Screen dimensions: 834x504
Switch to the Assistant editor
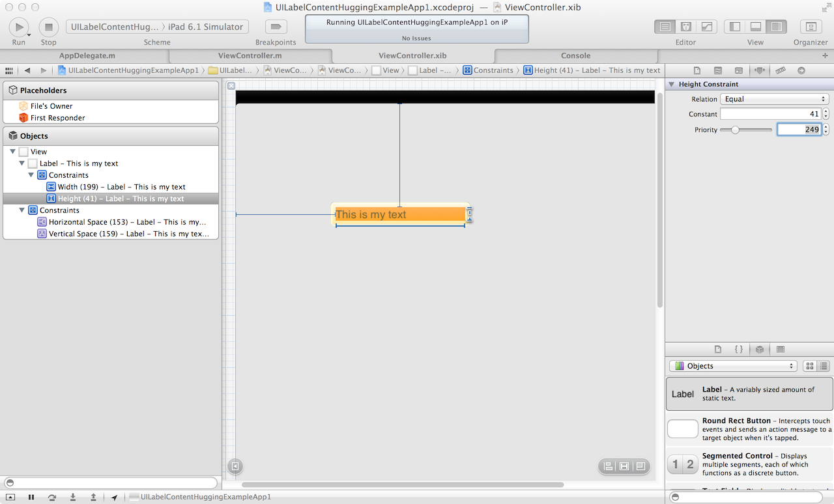[685, 27]
